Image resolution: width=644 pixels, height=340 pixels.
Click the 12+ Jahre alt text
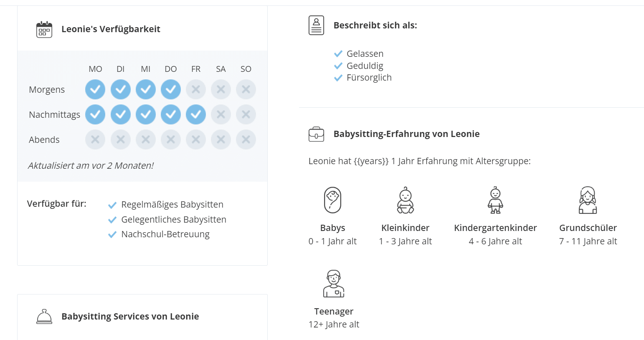[x=334, y=325]
